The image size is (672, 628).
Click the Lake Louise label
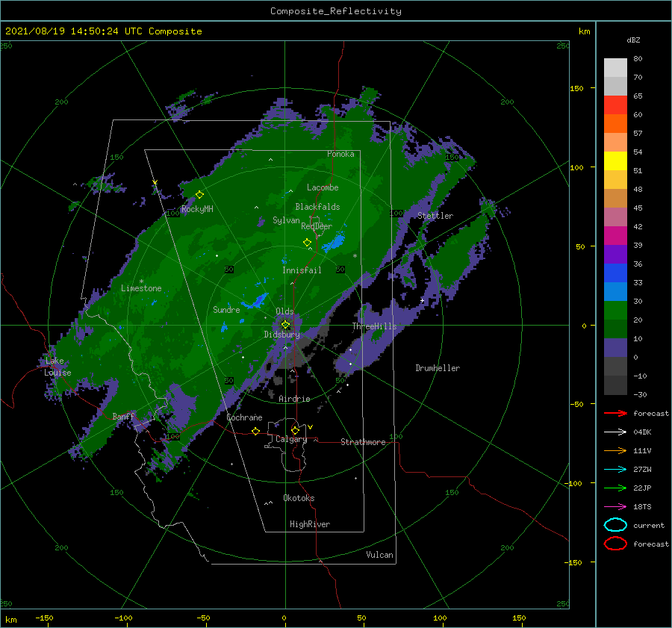coord(57,367)
